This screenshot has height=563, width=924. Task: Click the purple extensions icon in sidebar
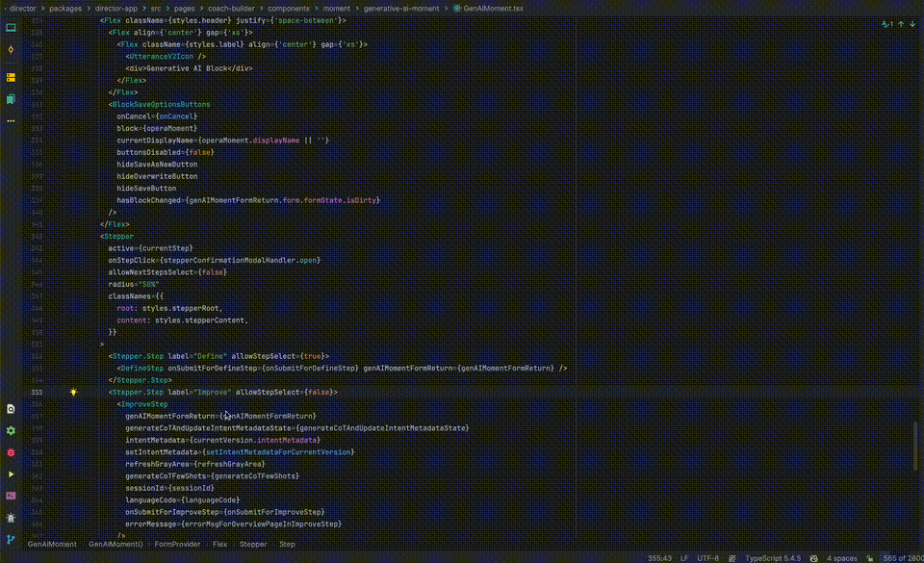(12, 496)
